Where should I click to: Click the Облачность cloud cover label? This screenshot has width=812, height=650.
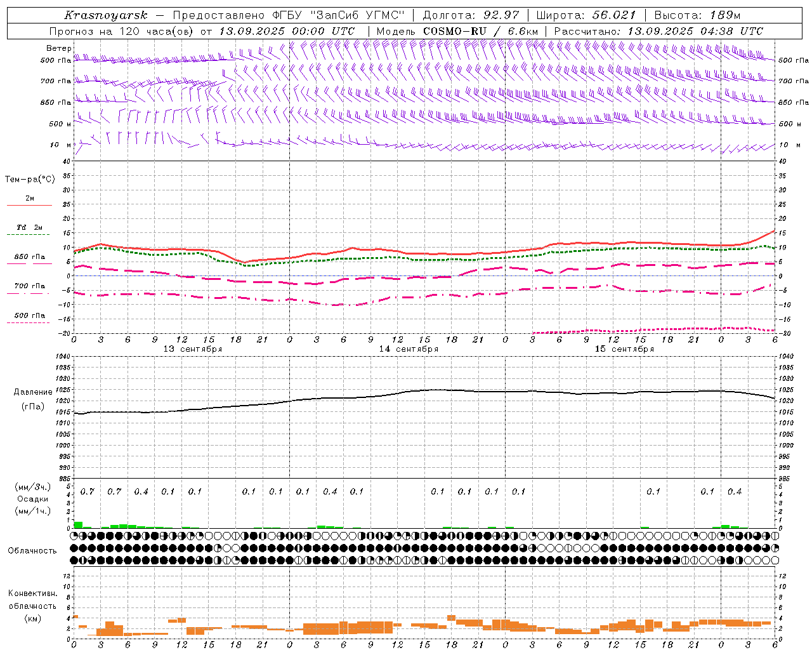pos(32,551)
